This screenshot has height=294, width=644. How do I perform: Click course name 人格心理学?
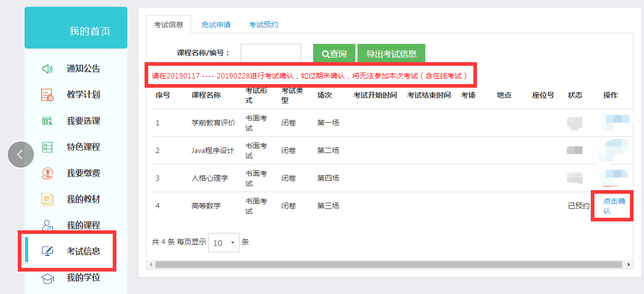210,178
